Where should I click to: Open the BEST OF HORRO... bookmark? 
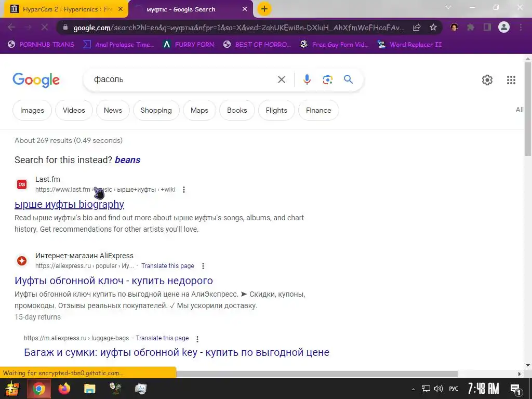(257, 45)
